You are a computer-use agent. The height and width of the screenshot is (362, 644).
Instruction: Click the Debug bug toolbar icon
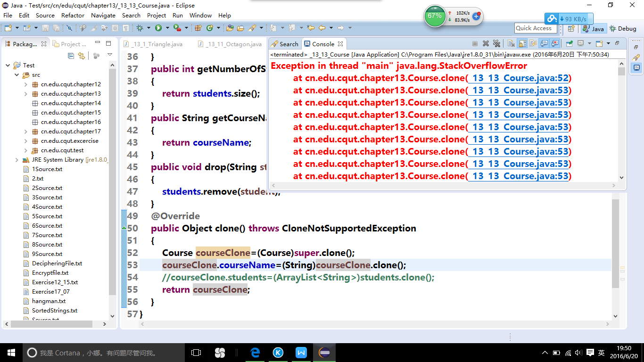(140, 28)
